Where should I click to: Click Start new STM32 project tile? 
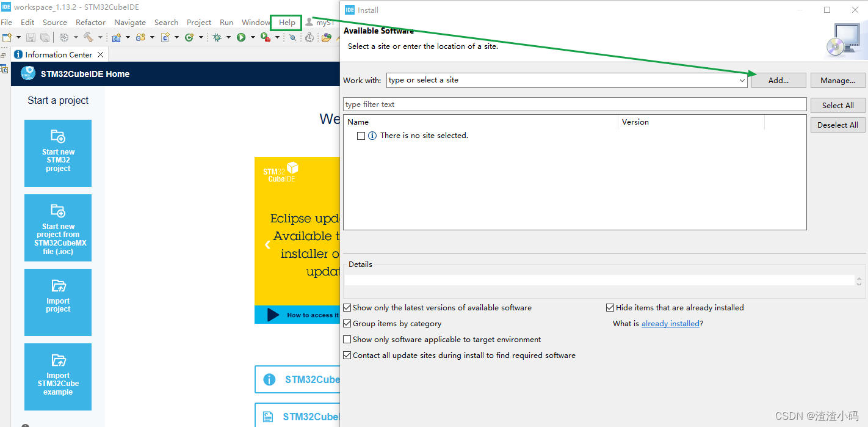click(58, 153)
